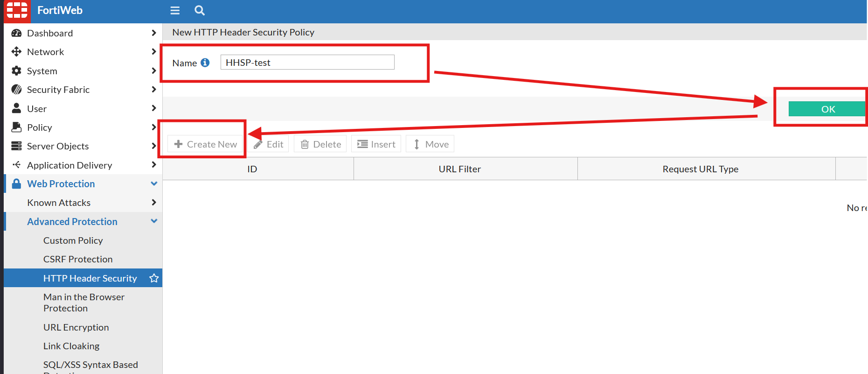Screen dimensions: 868x374
Task: Click the green OK button
Action: point(827,109)
